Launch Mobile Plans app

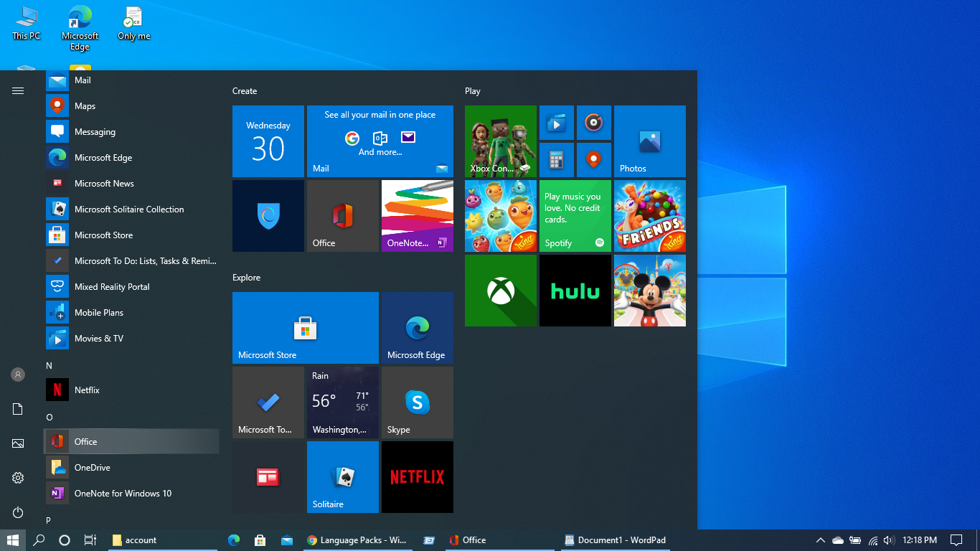pyautogui.click(x=132, y=313)
